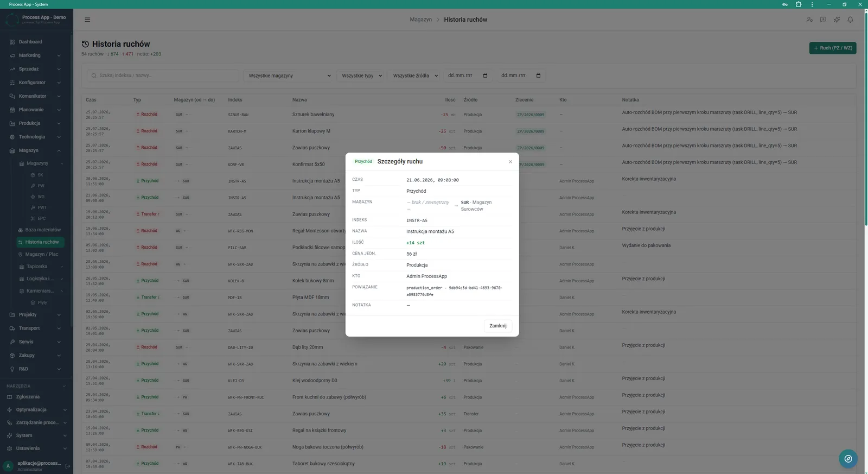
Task: Expand the Planowanie menu
Action: 36,110
